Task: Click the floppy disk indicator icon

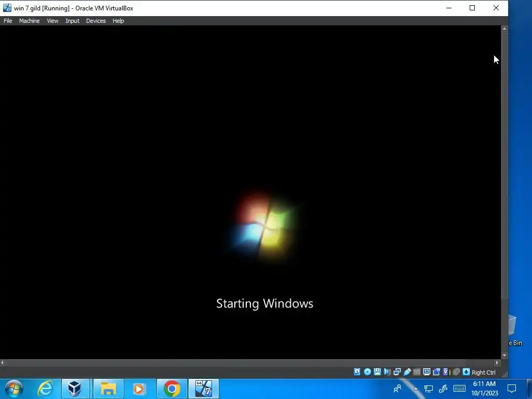Action: [x=377, y=372]
